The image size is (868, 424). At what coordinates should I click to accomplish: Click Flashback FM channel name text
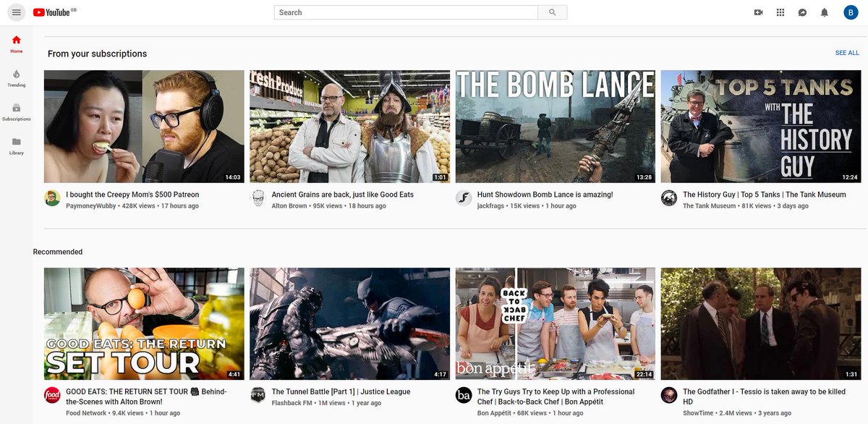[x=292, y=403]
